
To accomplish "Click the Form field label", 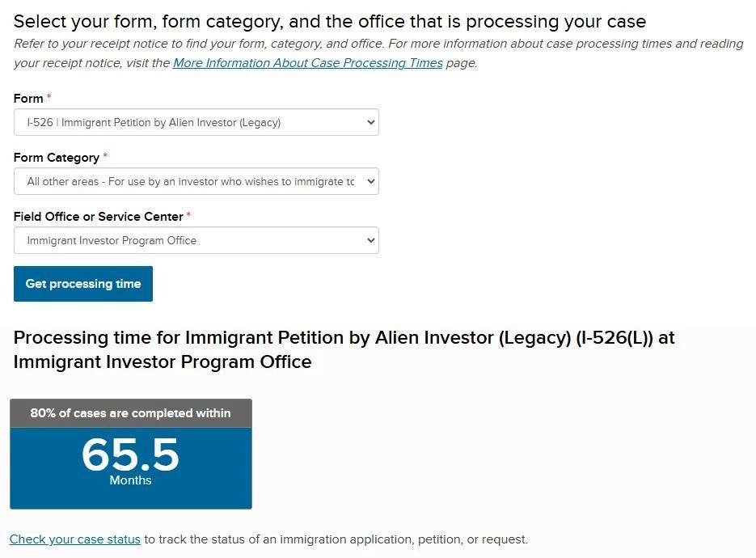I will click(28, 99).
